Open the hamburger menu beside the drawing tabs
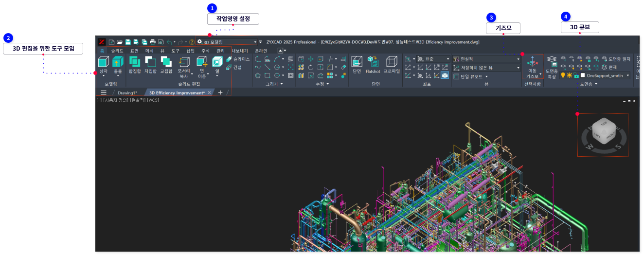 [103, 92]
